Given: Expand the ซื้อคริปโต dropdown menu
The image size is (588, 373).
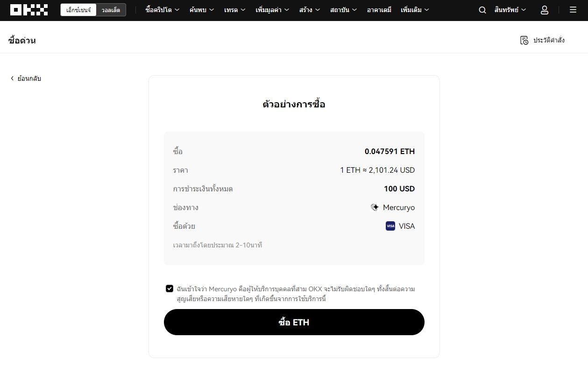Looking at the screenshot, I should 162,10.
